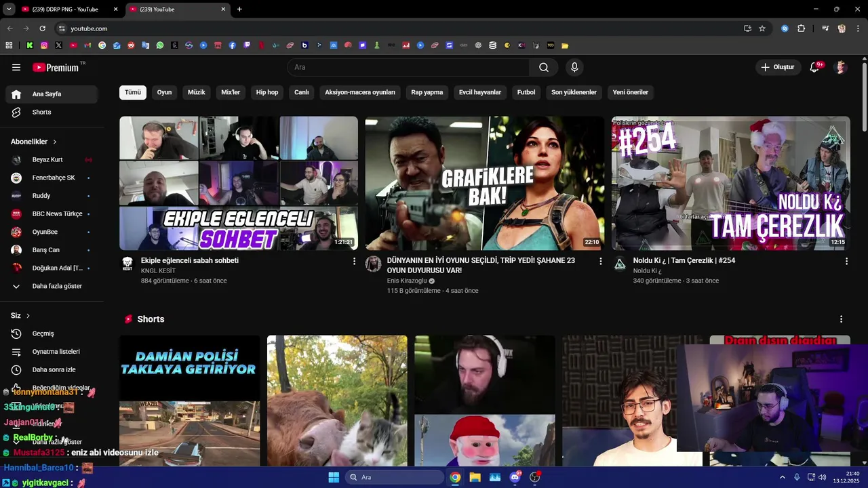Click the Oluştur create button
The image size is (868, 488).
777,67
